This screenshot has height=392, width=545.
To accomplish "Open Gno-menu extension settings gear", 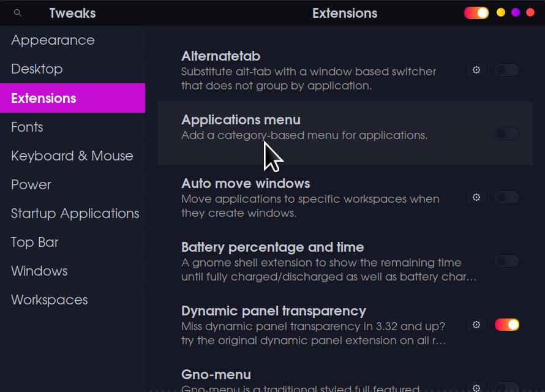I will 476,387.
